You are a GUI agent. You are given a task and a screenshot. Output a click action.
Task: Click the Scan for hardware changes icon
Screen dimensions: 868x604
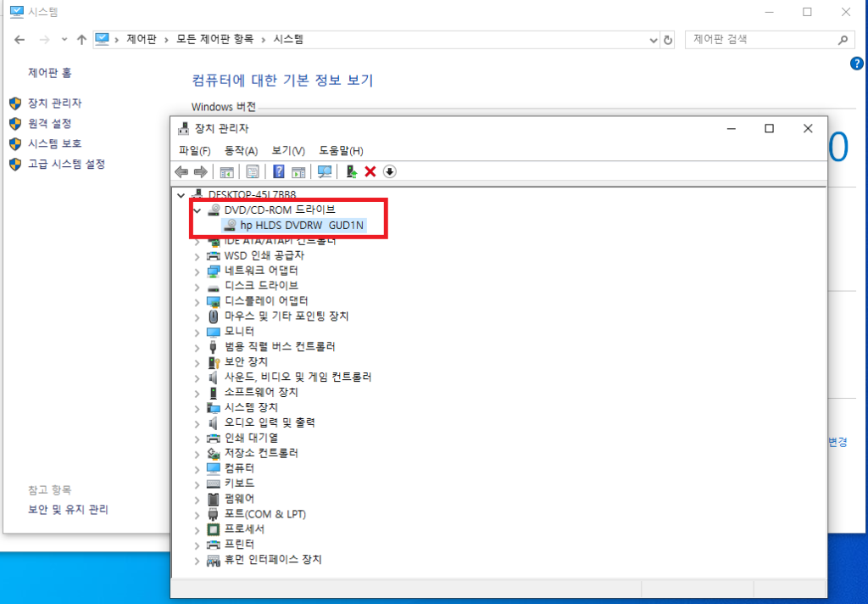[325, 171]
